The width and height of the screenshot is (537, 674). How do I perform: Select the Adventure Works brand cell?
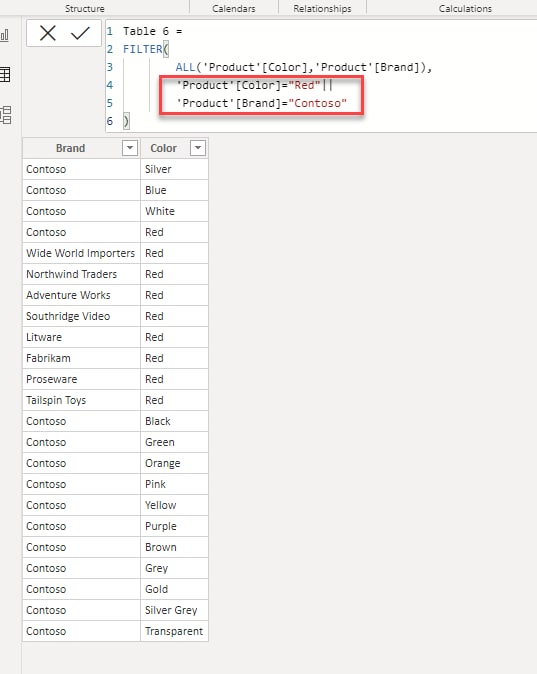[x=81, y=295]
